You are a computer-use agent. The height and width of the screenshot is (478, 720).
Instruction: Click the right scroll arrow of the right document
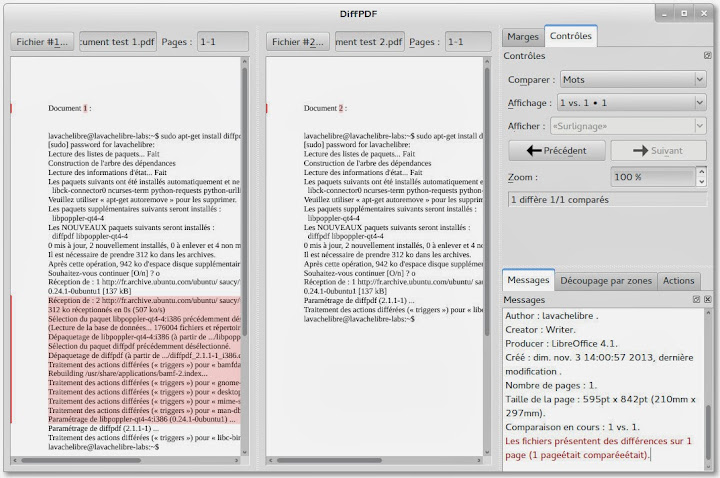[x=479, y=460]
